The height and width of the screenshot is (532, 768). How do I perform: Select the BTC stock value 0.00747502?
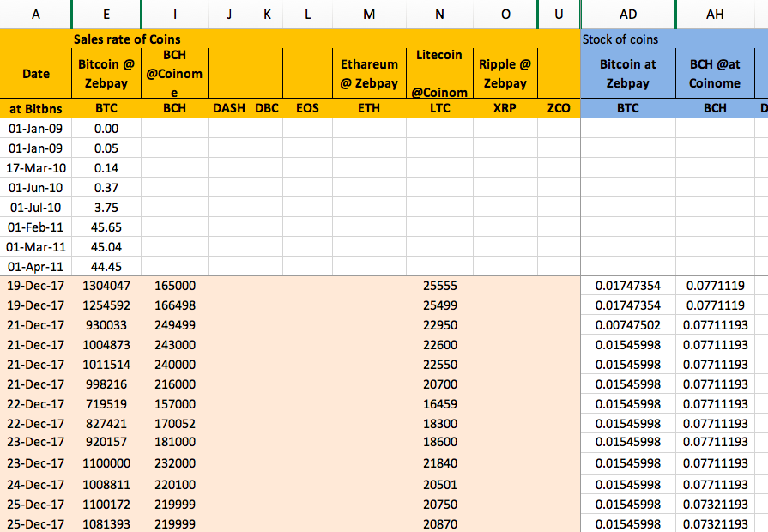pos(628,325)
